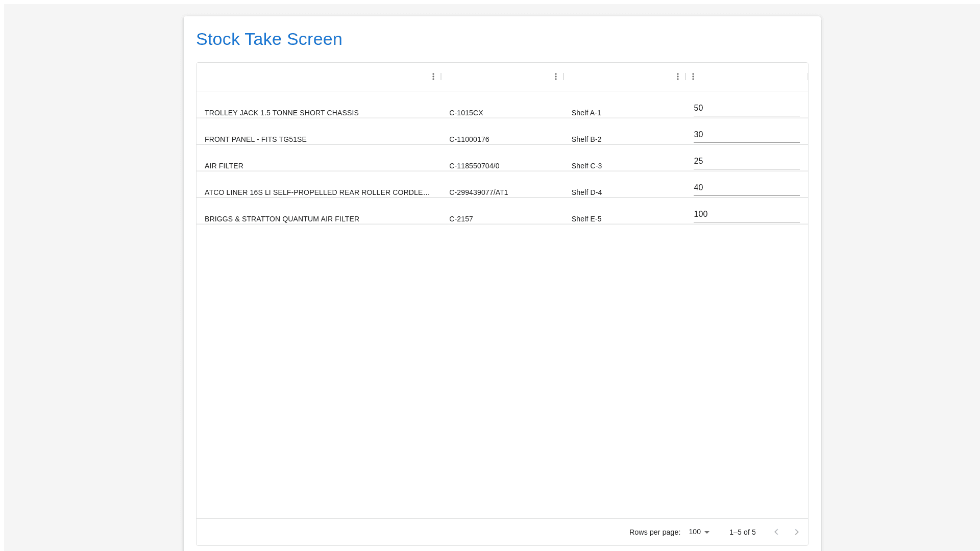This screenshot has width=980, height=551.
Task: Edit quantity for FRONT PANEL - FITS TG51SE
Action: (x=746, y=134)
